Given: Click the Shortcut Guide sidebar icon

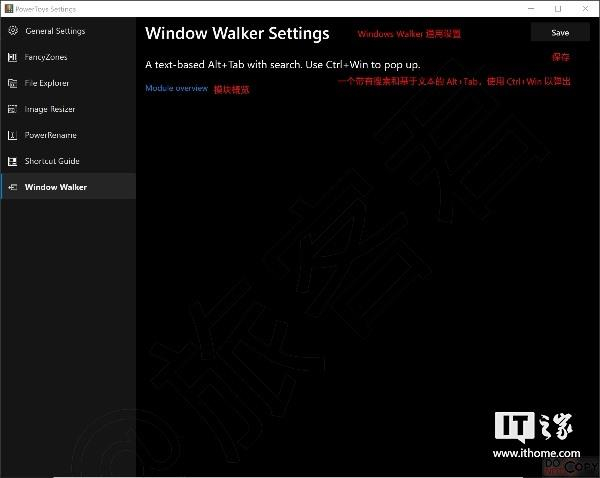Looking at the screenshot, I should [12, 161].
